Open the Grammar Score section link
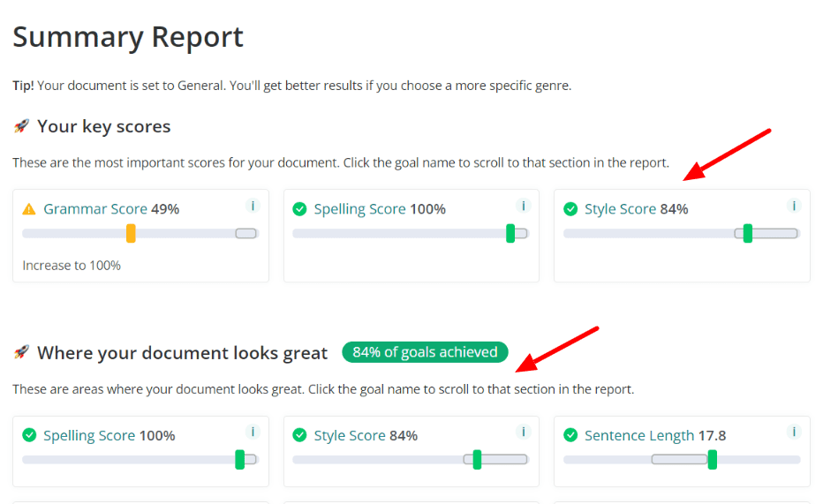 pos(95,209)
